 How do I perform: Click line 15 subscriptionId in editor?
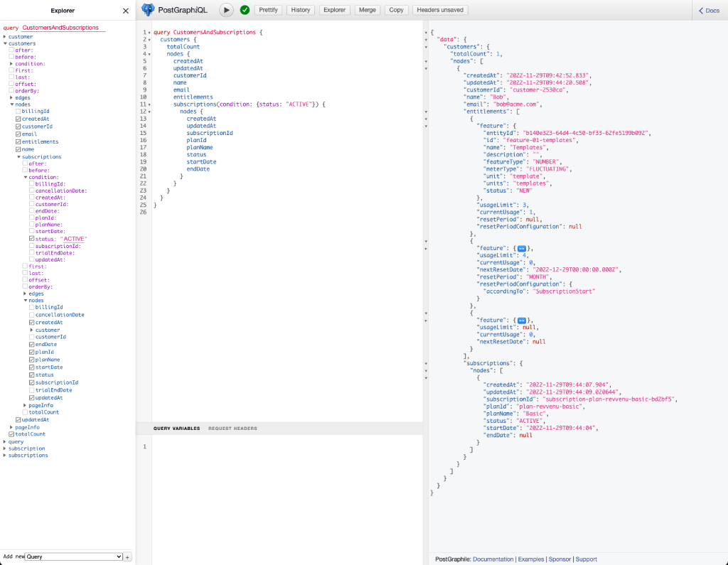pyautogui.click(x=210, y=133)
